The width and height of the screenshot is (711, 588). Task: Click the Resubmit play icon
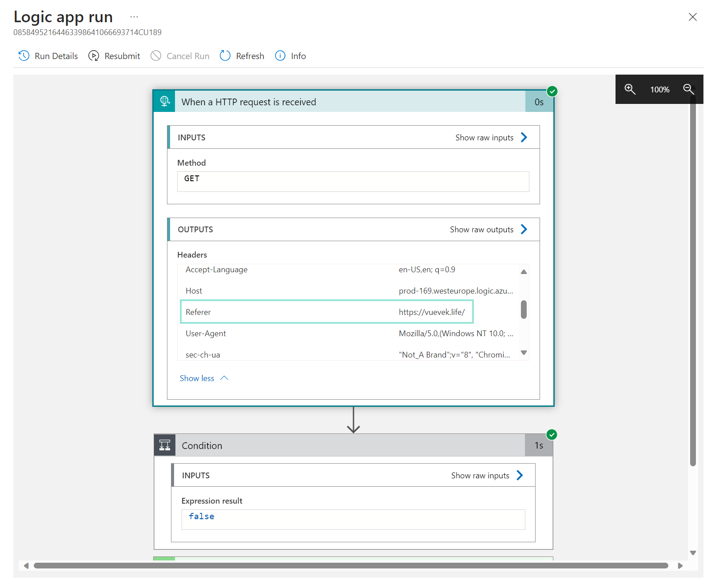pyautogui.click(x=94, y=56)
